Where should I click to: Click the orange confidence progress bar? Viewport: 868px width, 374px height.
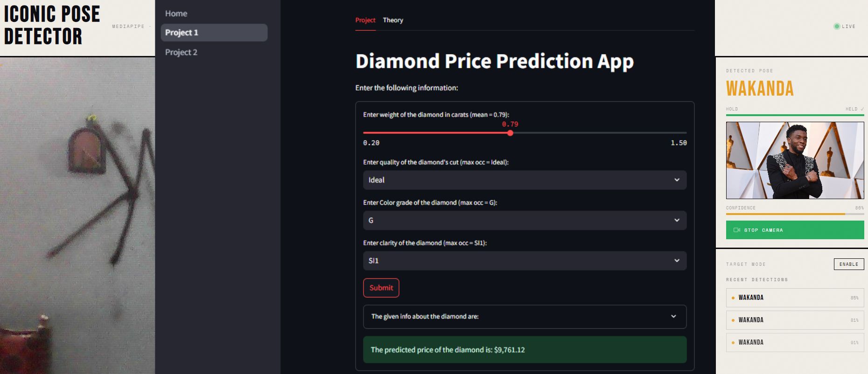pos(785,214)
